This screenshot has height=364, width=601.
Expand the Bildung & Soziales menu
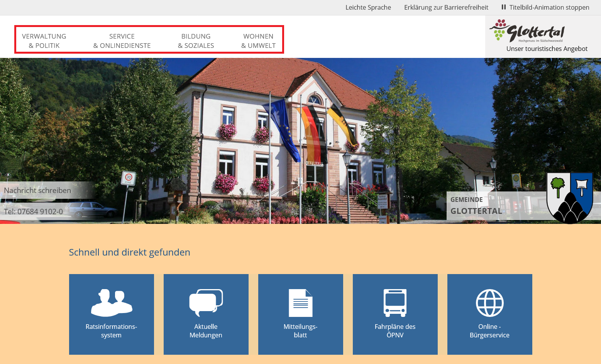(196, 41)
